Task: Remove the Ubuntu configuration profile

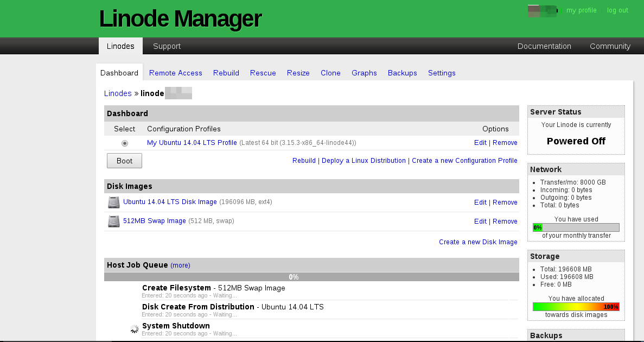Action: [505, 143]
